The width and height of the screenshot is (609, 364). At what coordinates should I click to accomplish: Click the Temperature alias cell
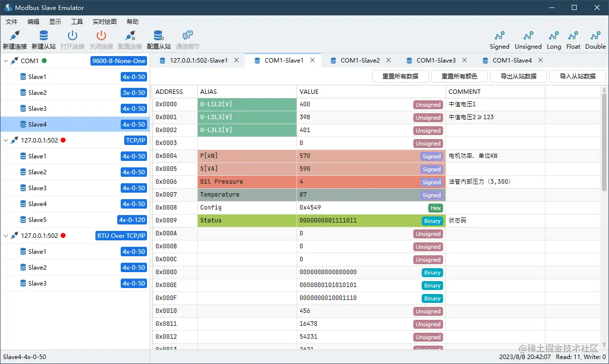point(247,195)
